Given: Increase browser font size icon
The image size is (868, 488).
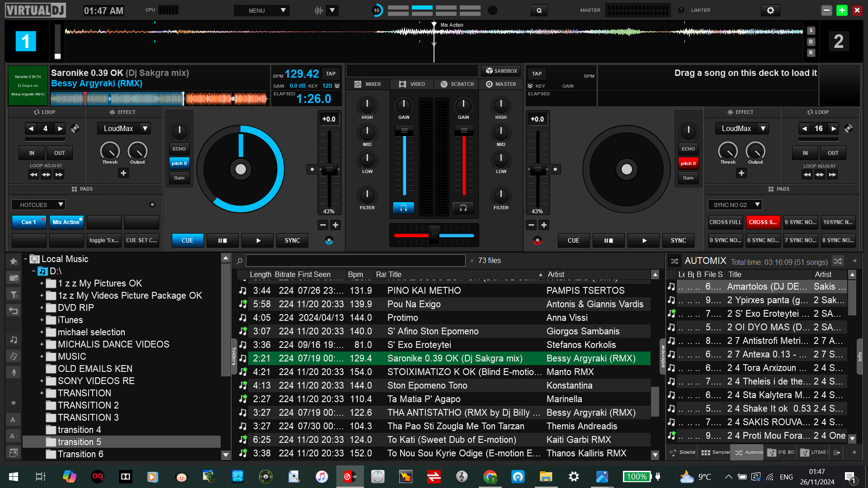Looking at the screenshot, I should [x=14, y=436].
